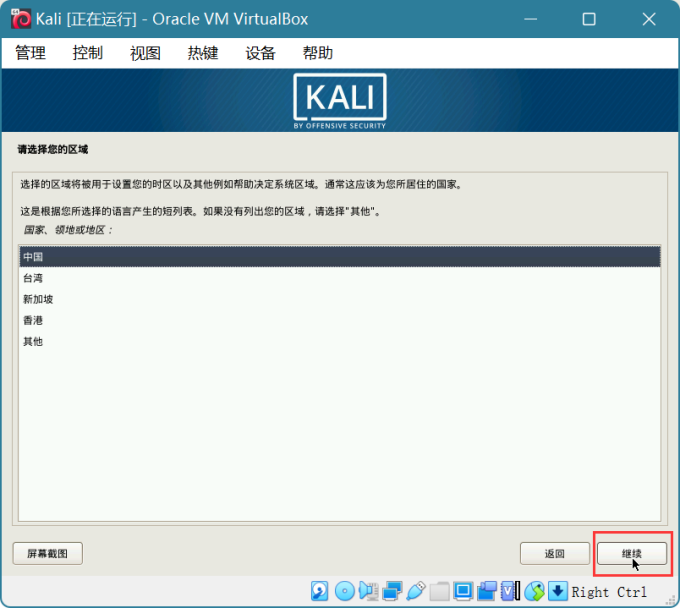Maximize the VirtualBox window
This screenshot has height=609, width=681.
[x=589, y=19]
